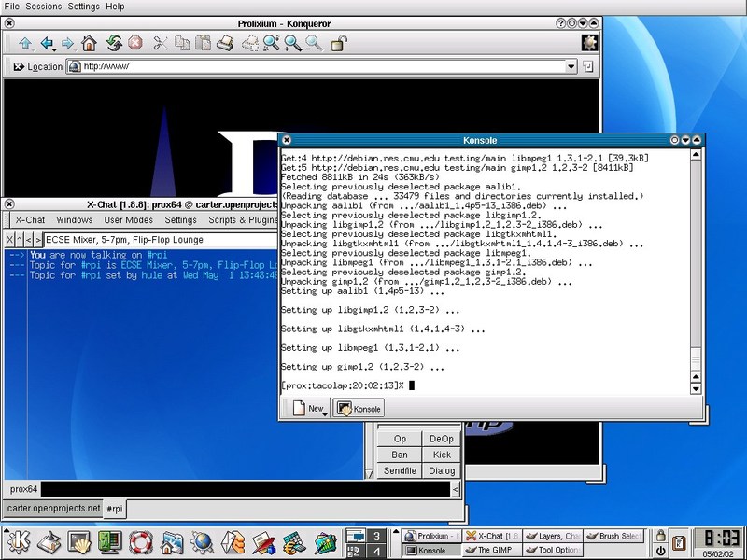
Task: Click the DeOp button in X-Chat
Action: click(x=442, y=439)
